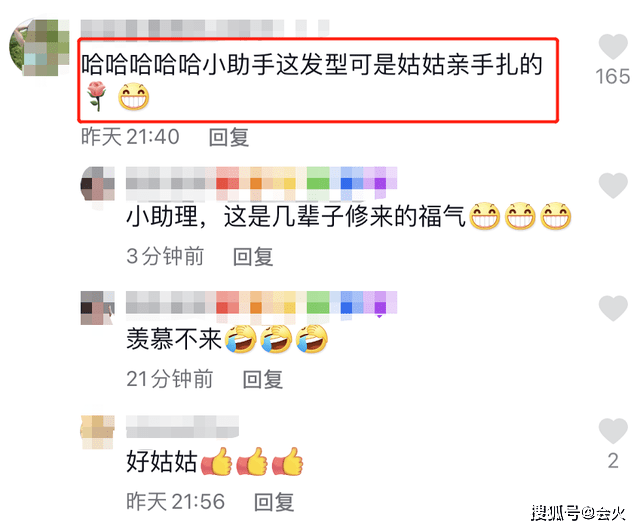The image size is (640, 530).
Task: Open avatar beside the 好姑姑 reply
Action: point(98,432)
